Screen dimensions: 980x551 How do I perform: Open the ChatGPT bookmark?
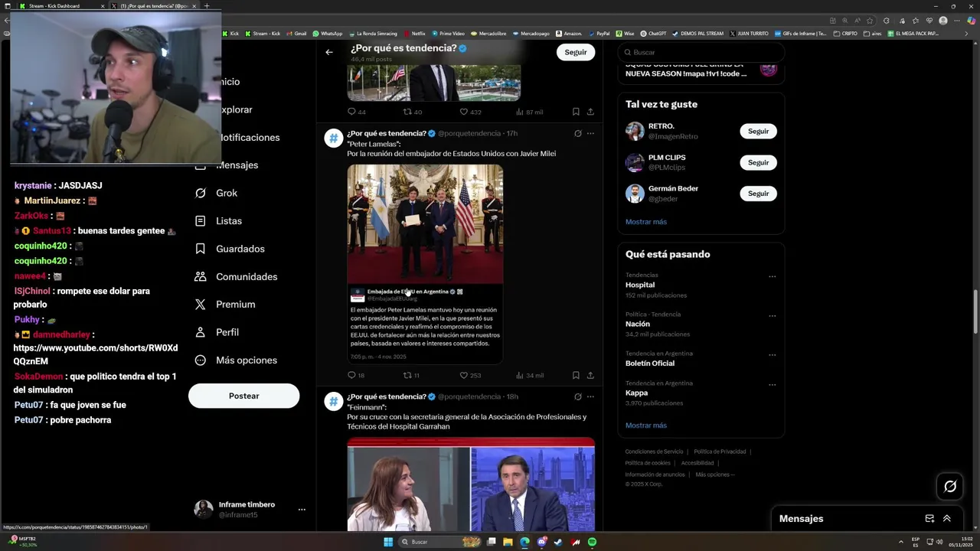(x=653, y=34)
